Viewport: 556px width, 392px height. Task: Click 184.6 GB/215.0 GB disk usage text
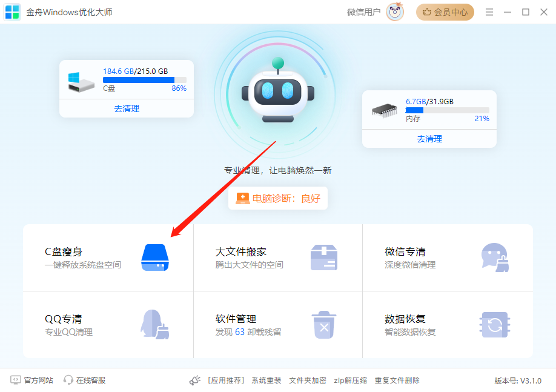pyautogui.click(x=136, y=71)
